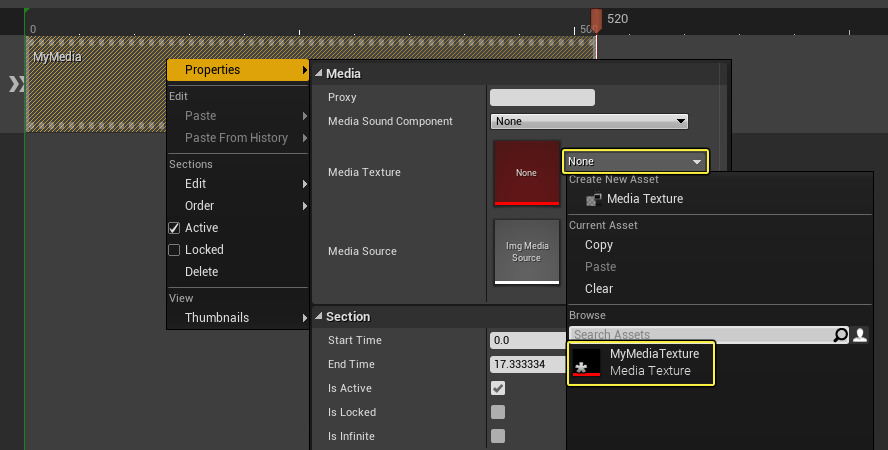The height and width of the screenshot is (450, 888).
Task: Enable the Is Infinite checkbox
Action: point(498,436)
